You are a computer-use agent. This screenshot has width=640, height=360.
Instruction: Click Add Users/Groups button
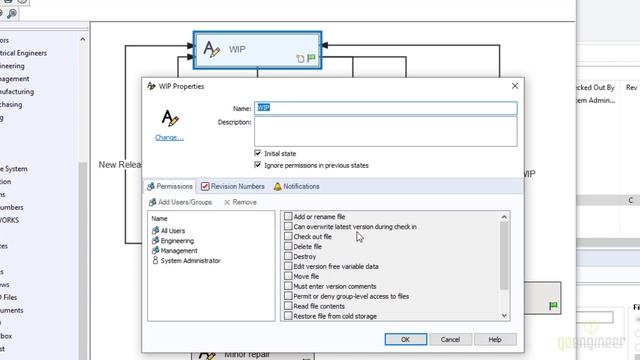click(180, 202)
